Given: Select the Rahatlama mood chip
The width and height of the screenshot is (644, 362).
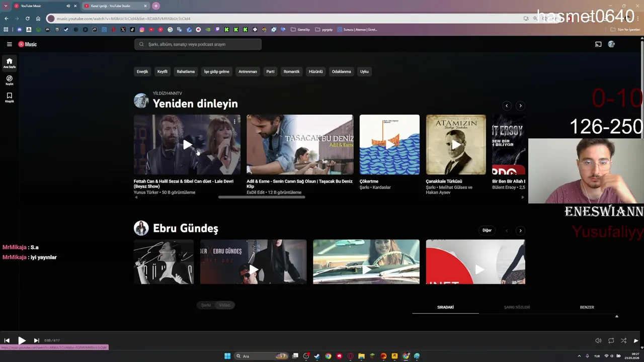Looking at the screenshot, I should point(186,71).
